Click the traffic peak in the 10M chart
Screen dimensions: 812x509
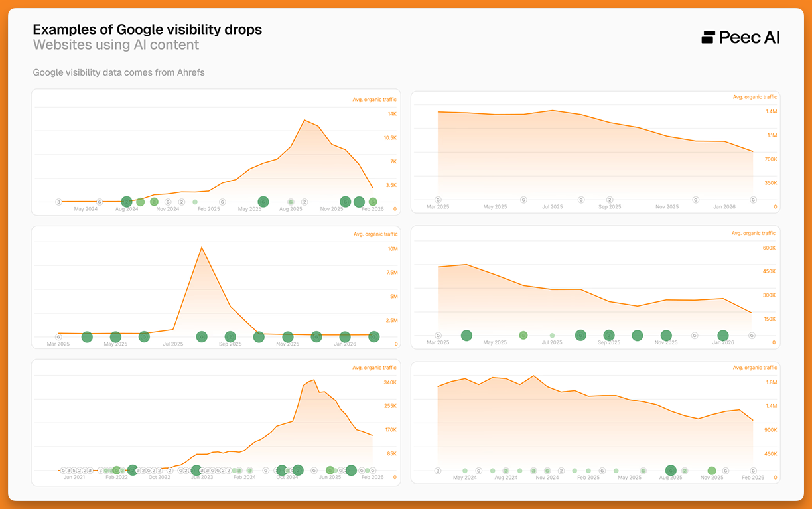point(201,247)
